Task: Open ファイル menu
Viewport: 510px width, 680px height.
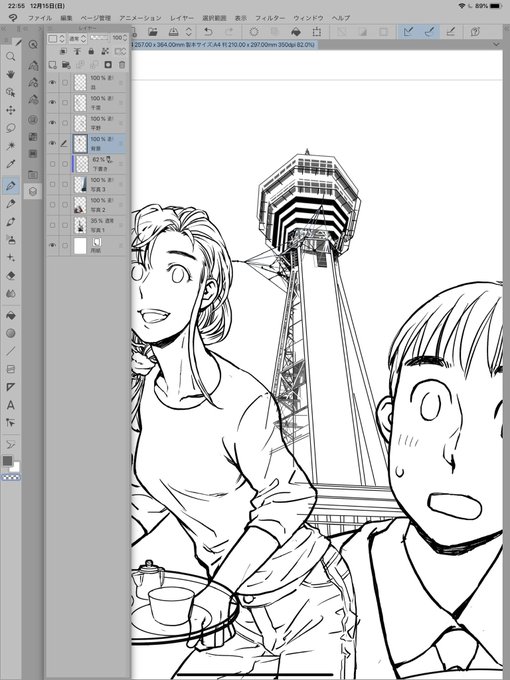Action: [40, 18]
